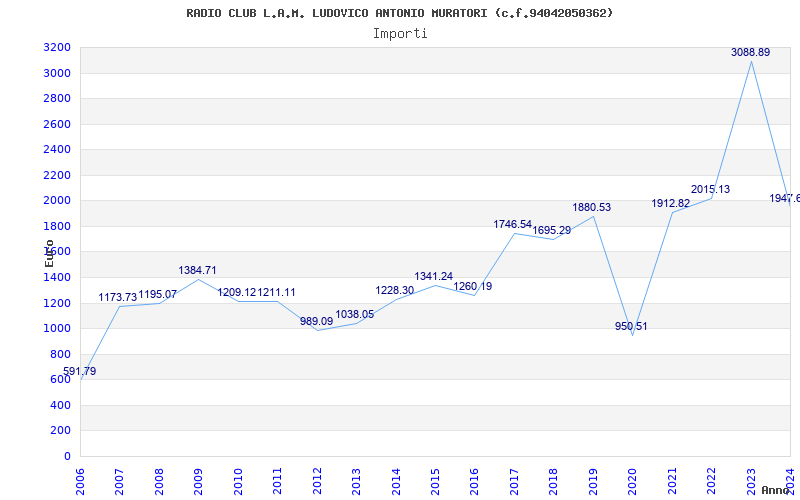Screen dimensions: 800x500
Task: Click the 591.79 data label
Action: pos(80,371)
